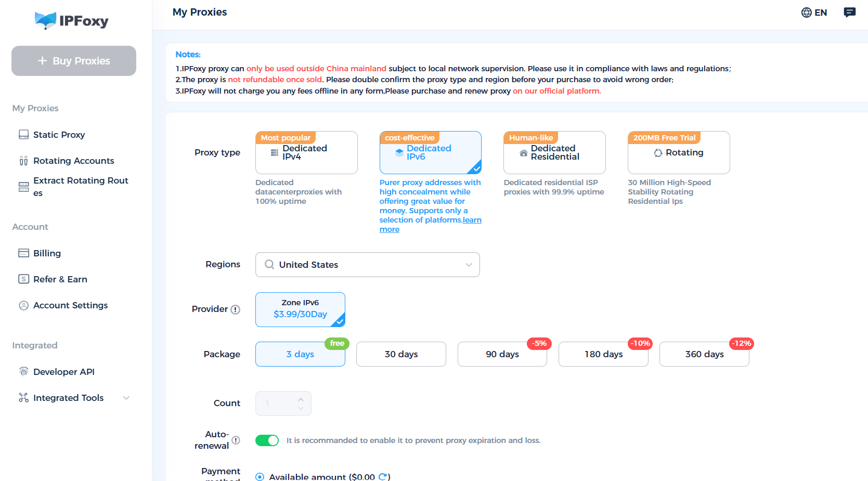Viewport: 868px width, 481px height.
Task: Open the Regions dropdown
Action: (x=367, y=265)
